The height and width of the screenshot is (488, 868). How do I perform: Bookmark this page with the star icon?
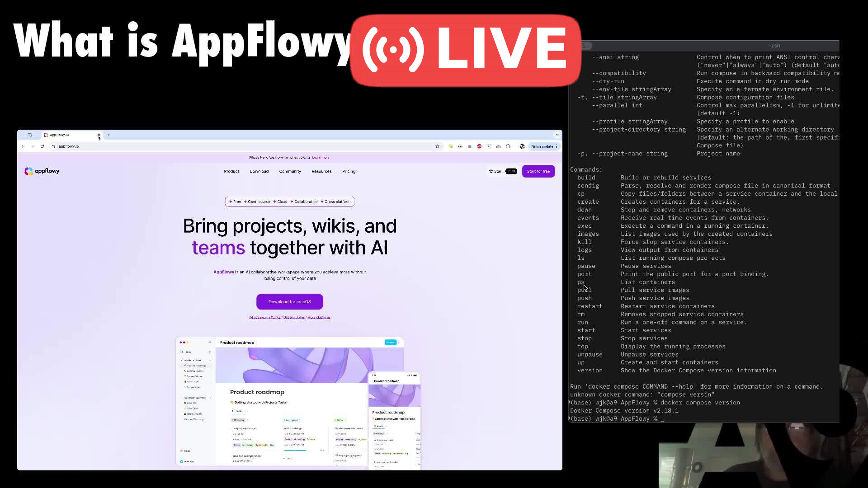pos(437,146)
